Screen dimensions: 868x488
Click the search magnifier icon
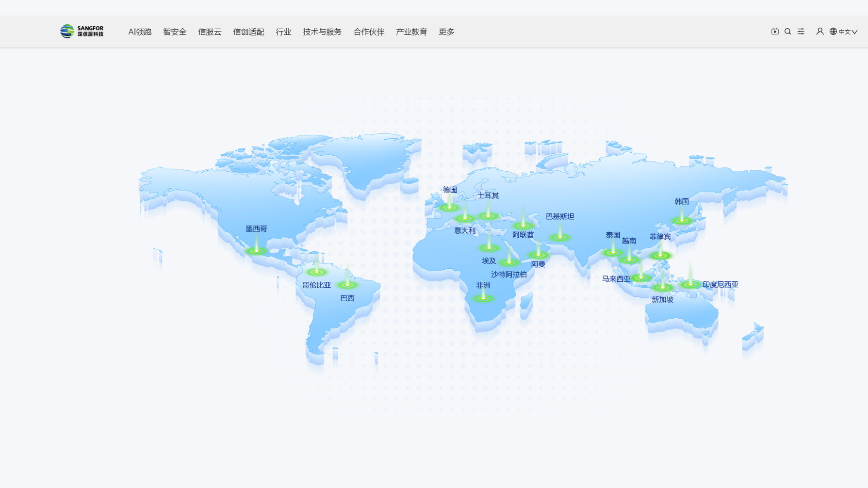tap(788, 32)
